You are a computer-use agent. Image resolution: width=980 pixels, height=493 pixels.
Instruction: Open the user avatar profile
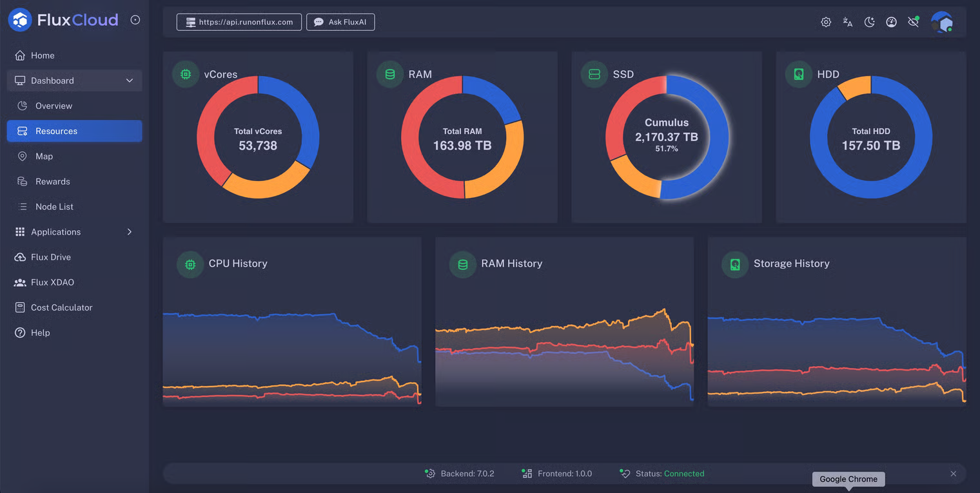(x=942, y=22)
